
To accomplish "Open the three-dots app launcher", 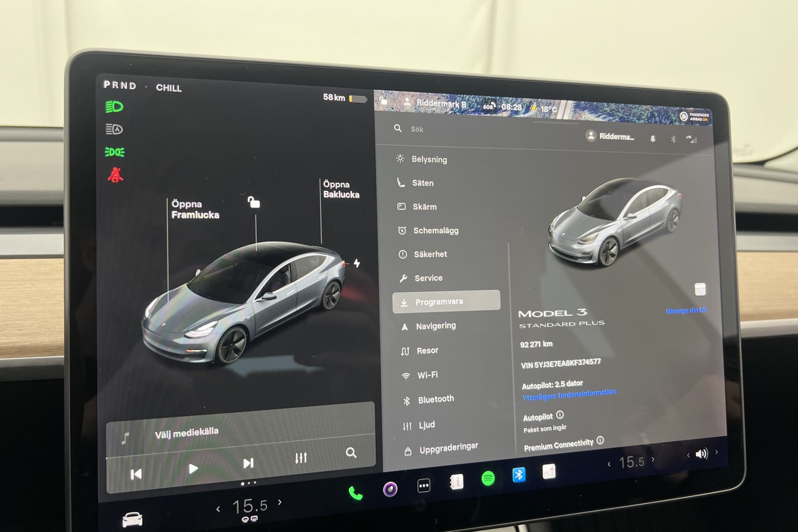I will click(424, 486).
